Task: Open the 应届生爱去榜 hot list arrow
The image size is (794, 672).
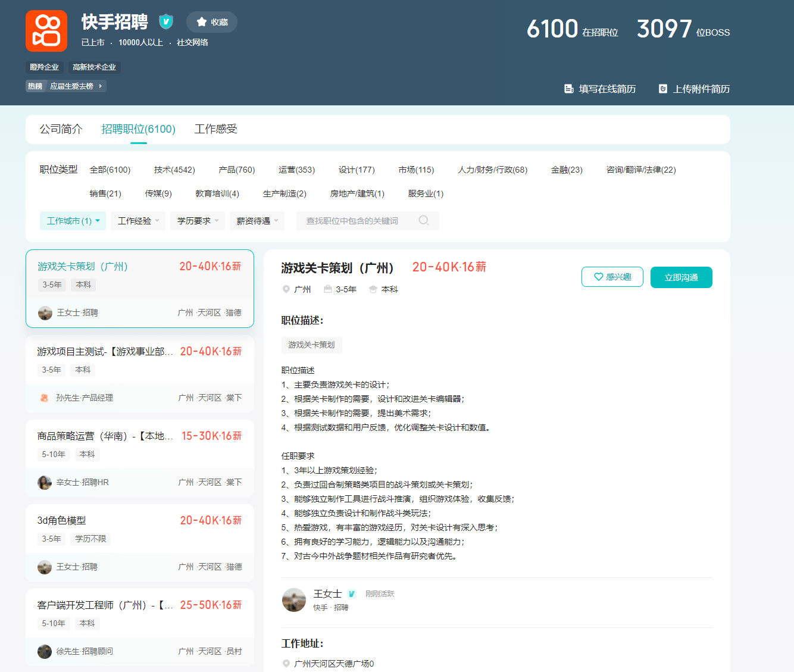Action: click(101, 86)
